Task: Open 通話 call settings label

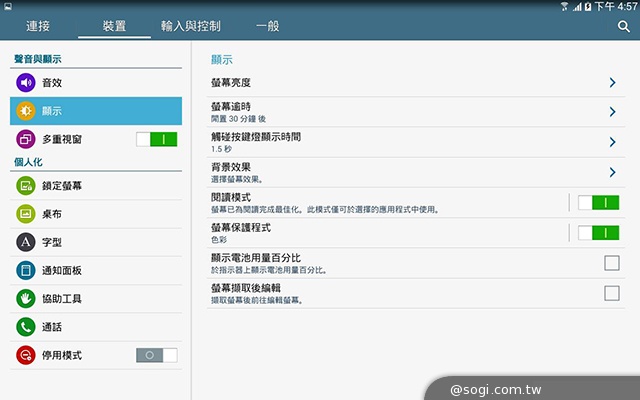Action: point(52,327)
